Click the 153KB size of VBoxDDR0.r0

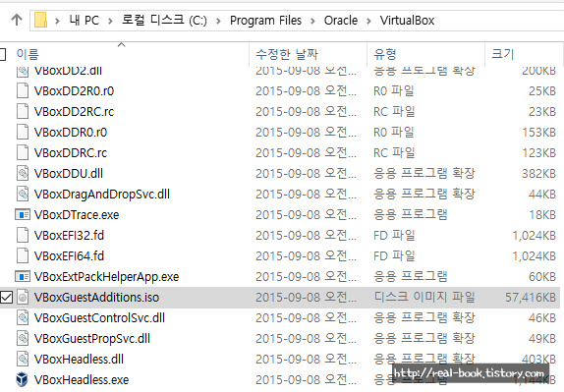(539, 132)
